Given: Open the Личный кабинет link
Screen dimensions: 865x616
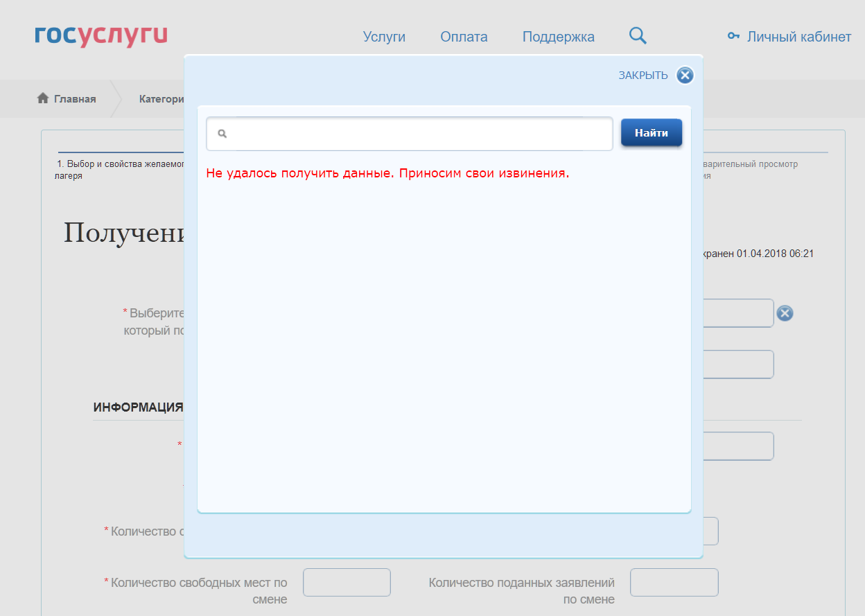Looking at the screenshot, I should tap(798, 37).
